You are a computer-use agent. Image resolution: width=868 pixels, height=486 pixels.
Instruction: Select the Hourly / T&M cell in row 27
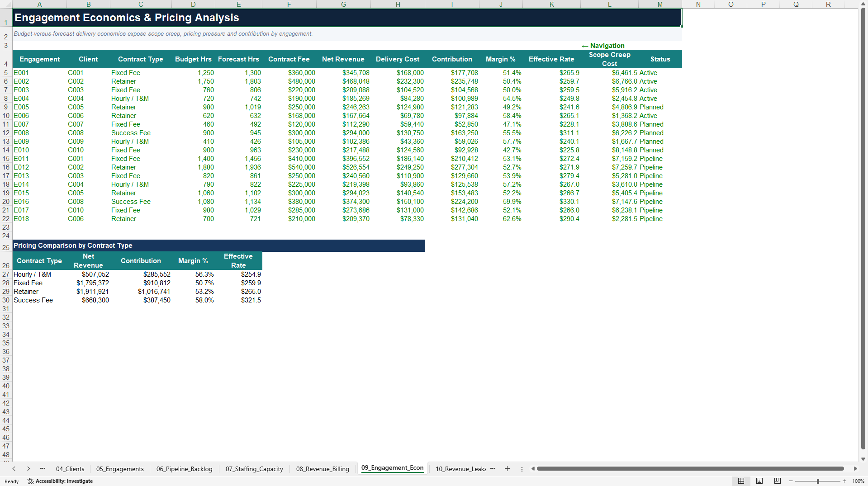[x=39, y=274]
